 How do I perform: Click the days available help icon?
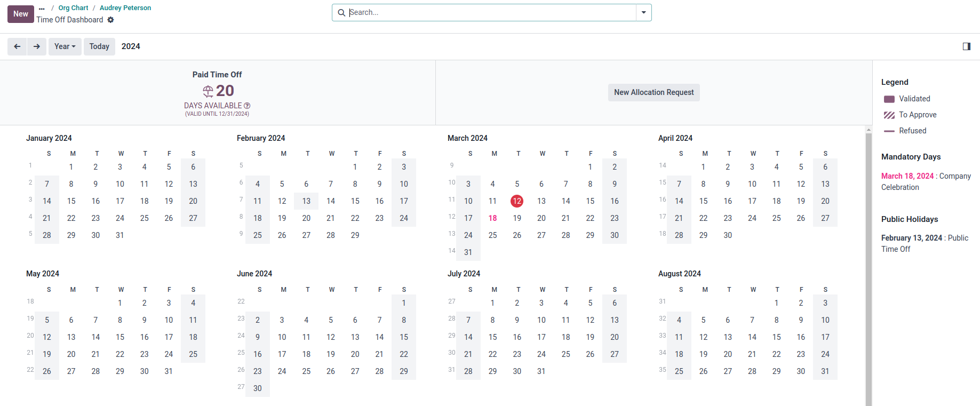coord(247,106)
